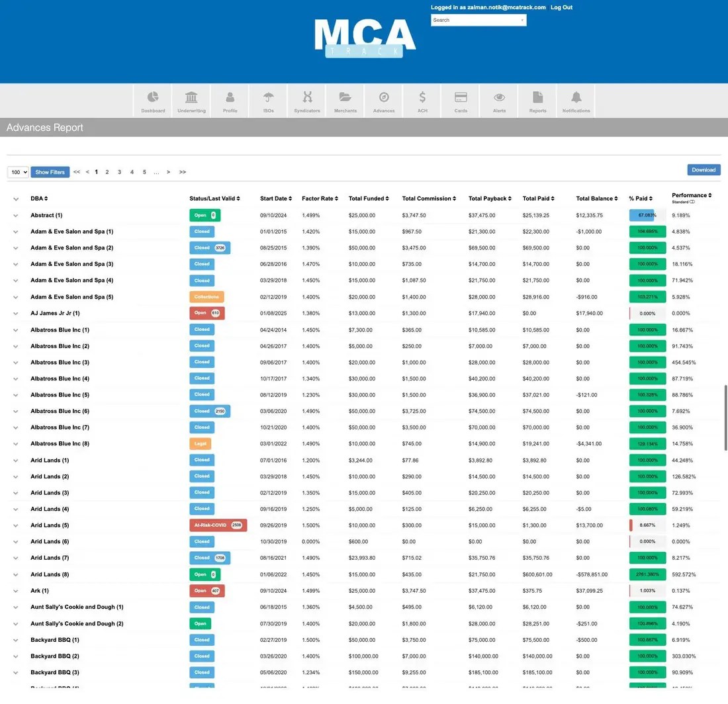This screenshot has height=704, width=728.
Task: Sort by Total Paid column
Action: point(539,198)
